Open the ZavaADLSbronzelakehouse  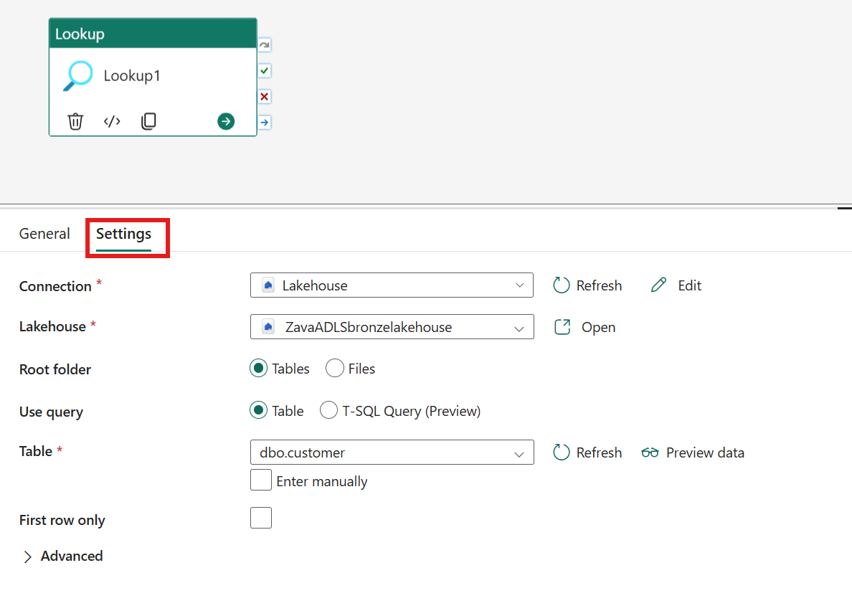click(584, 327)
